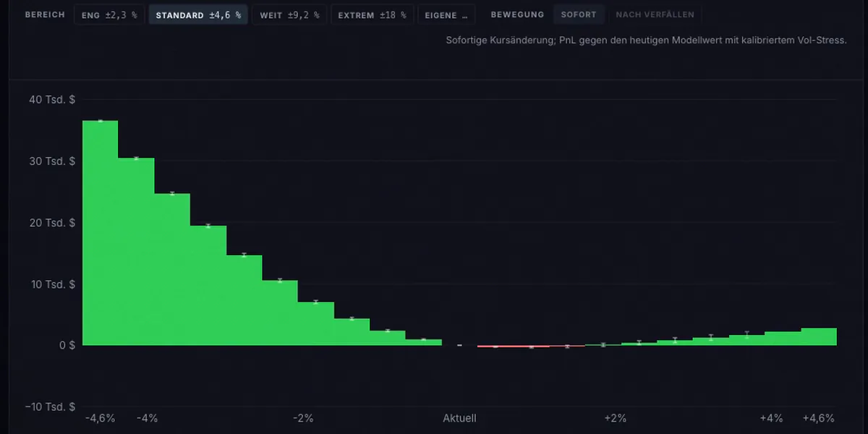Click the +2% x-axis label

616,418
